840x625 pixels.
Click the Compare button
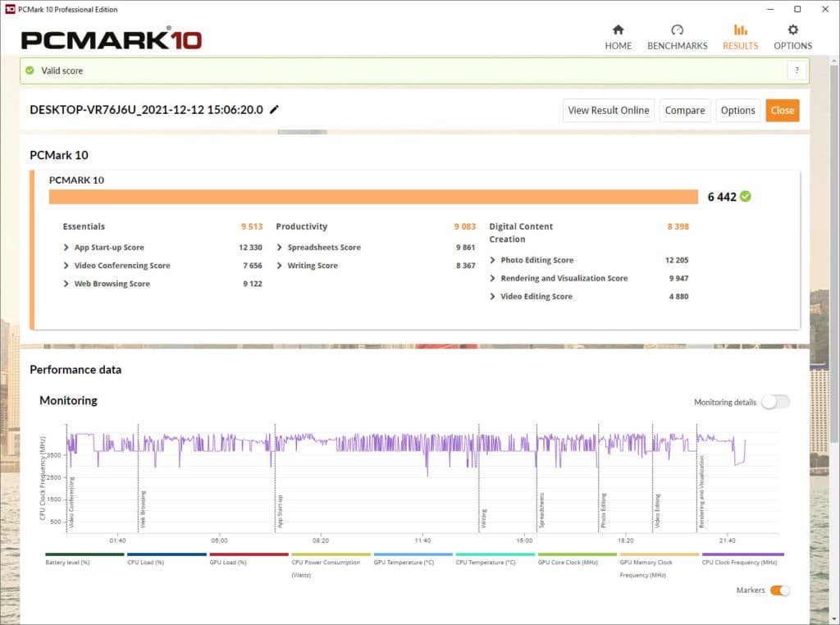tap(685, 111)
